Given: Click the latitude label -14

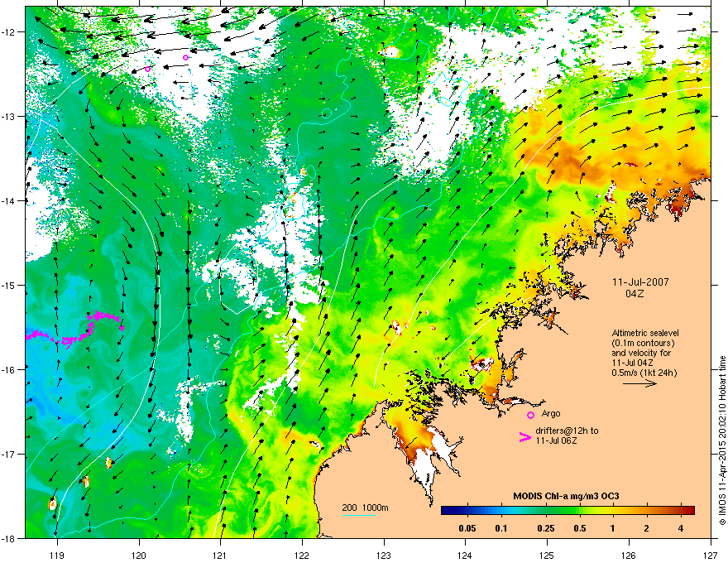Looking at the screenshot, I should coord(7,200).
